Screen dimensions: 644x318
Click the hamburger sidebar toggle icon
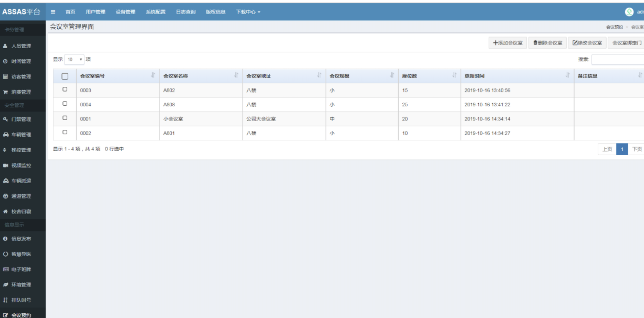(53, 12)
